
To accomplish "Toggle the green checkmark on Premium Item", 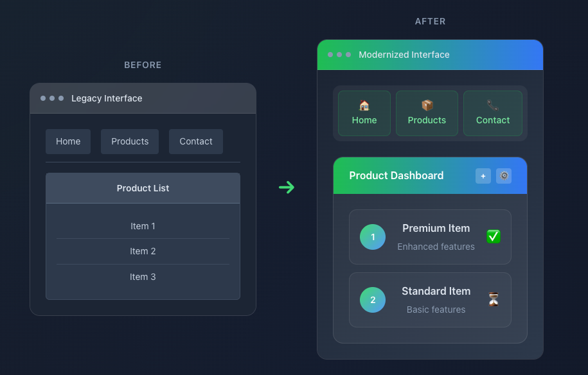I will [494, 236].
